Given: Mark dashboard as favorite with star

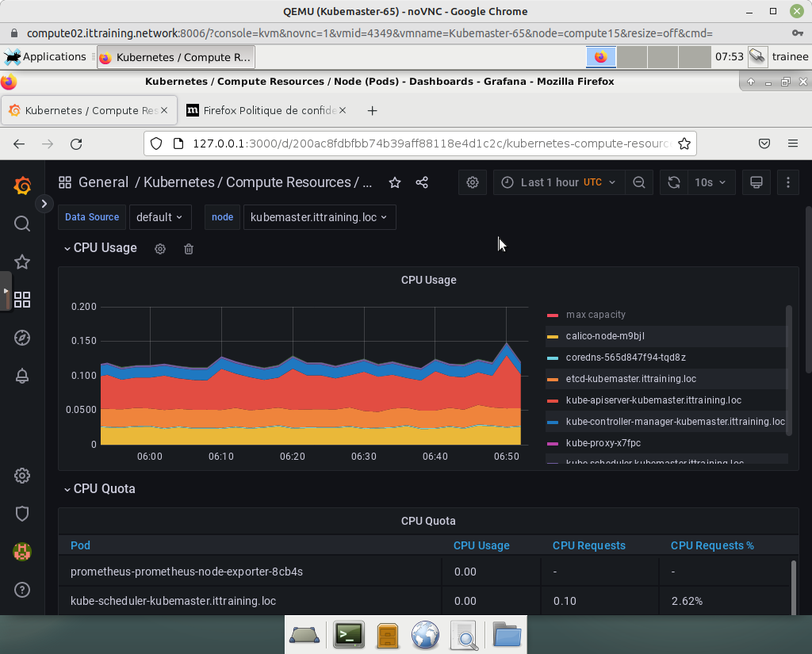Looking at the screenshot, I should tap(395, 183).
